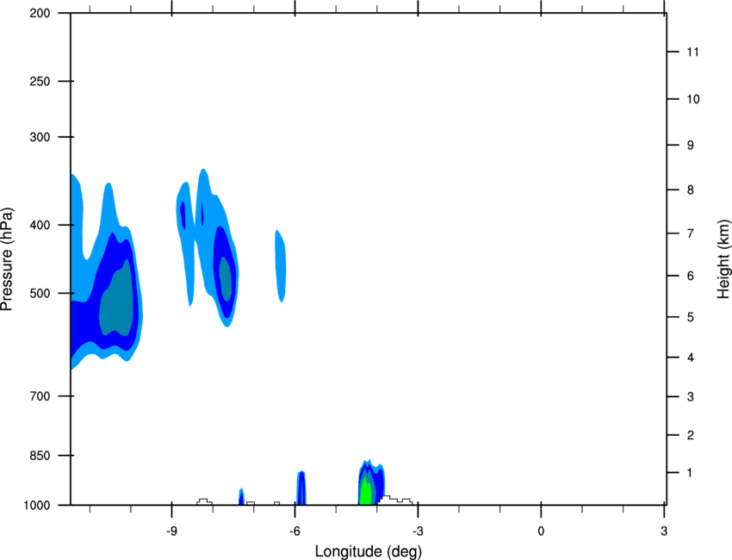Click the narrow blue surface column near longitude -6
This screenshot has width=732, height=560.
coord(301,488)
